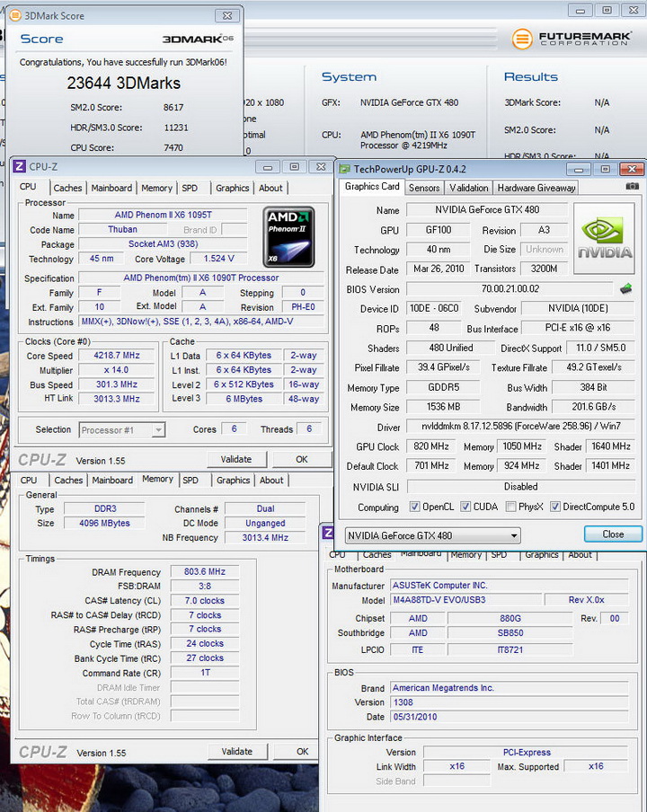Open Mainboard tab in Memory CPU-Z window
647x812 pixels.
[x=112, y=480]
